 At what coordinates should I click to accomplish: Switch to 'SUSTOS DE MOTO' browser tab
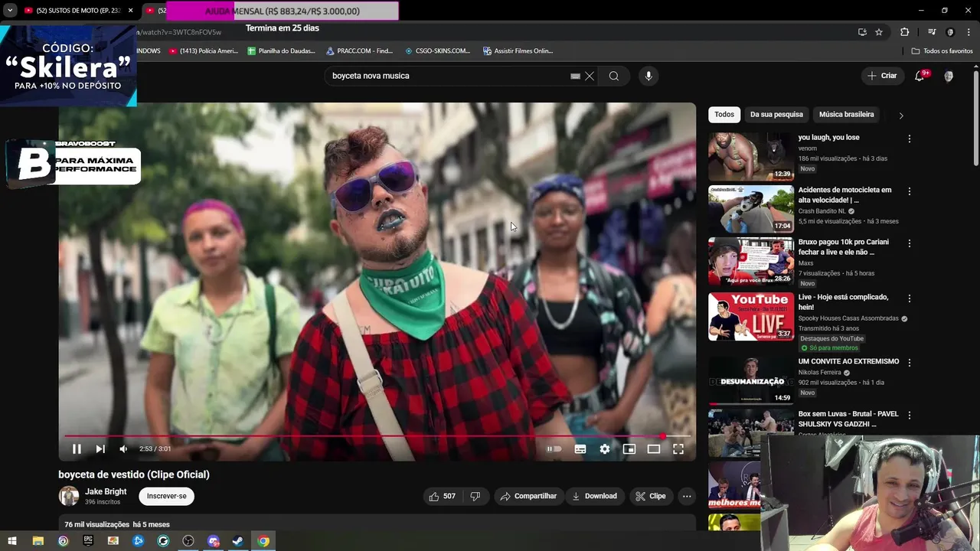coord(78,11)
